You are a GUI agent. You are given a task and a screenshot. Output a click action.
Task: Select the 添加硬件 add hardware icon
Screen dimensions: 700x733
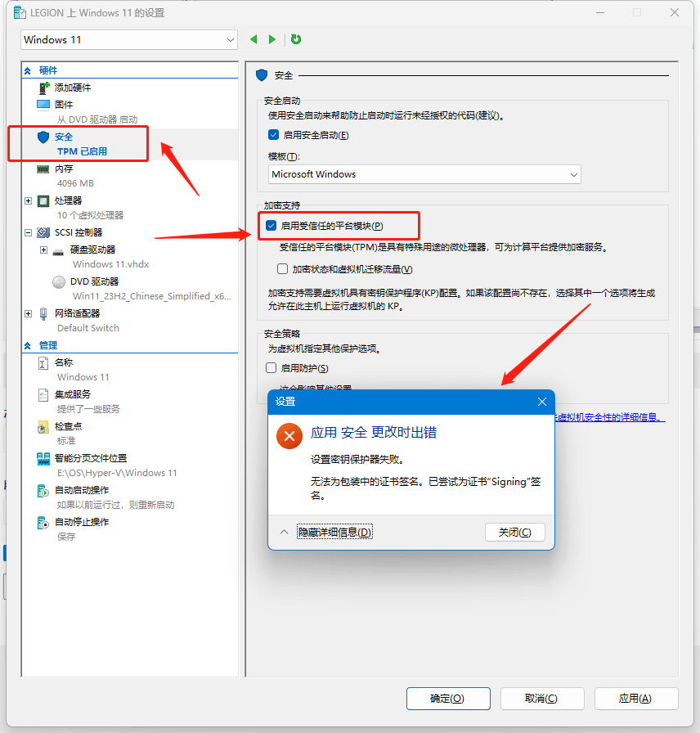click(44, 88)
